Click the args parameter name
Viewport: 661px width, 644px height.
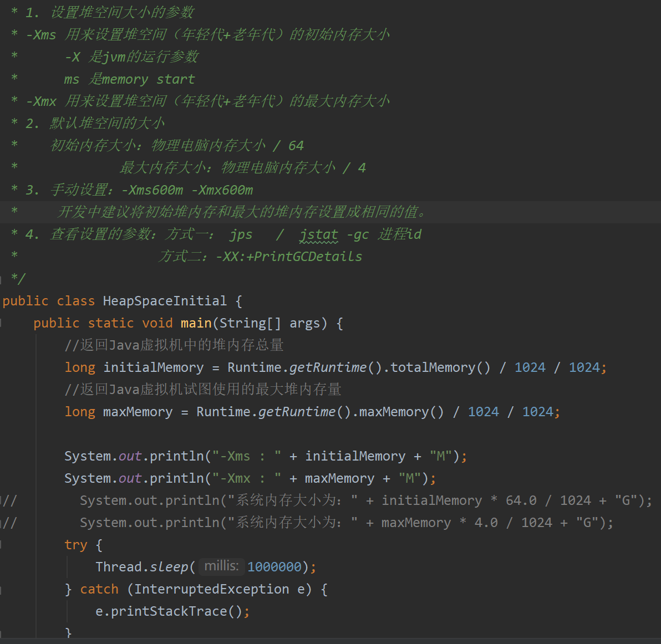[305, 323]
